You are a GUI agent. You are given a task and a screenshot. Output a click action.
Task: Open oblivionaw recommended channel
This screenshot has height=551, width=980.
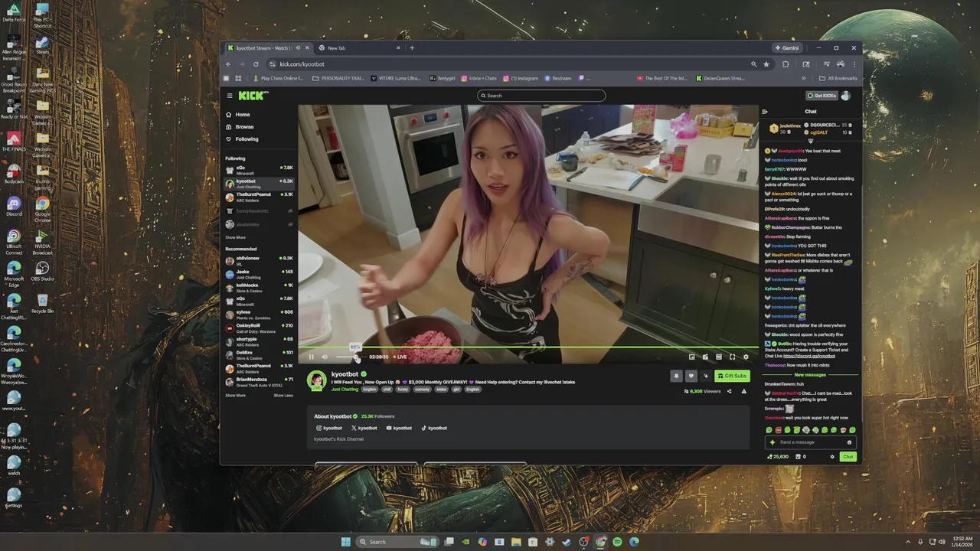click(x=260, y=260)
